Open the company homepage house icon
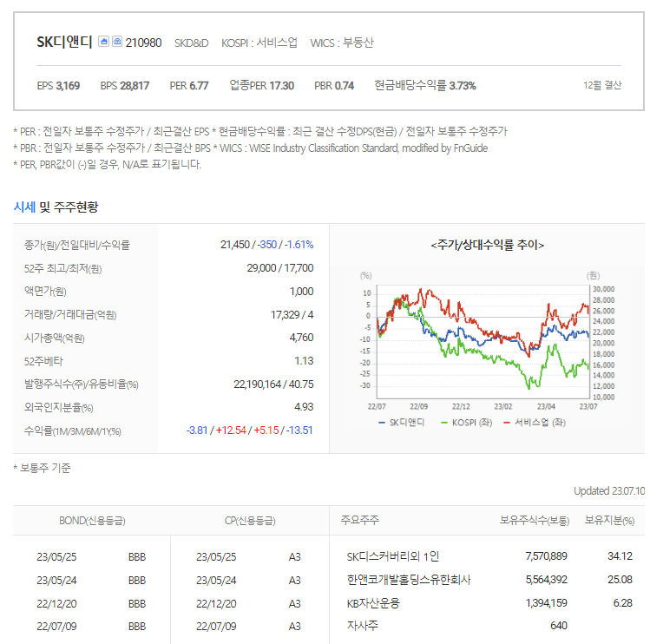The image size is (650, 644). [x=103, y=42]
